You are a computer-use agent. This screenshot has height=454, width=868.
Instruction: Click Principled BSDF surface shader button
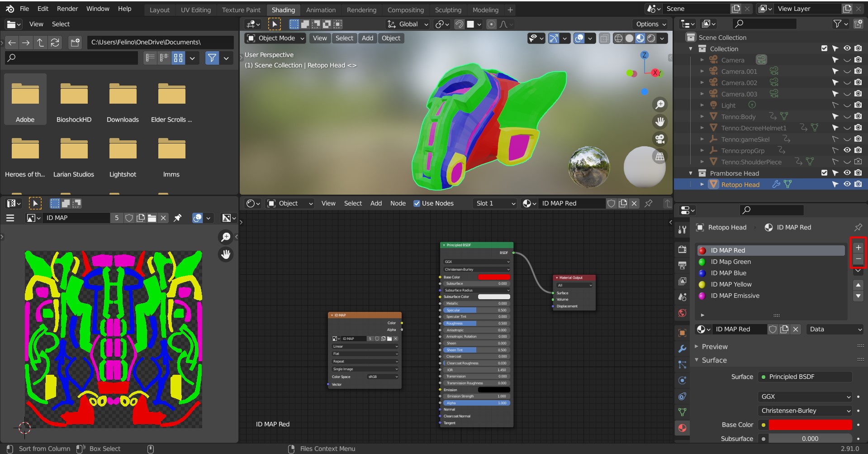tap(805, 377)
